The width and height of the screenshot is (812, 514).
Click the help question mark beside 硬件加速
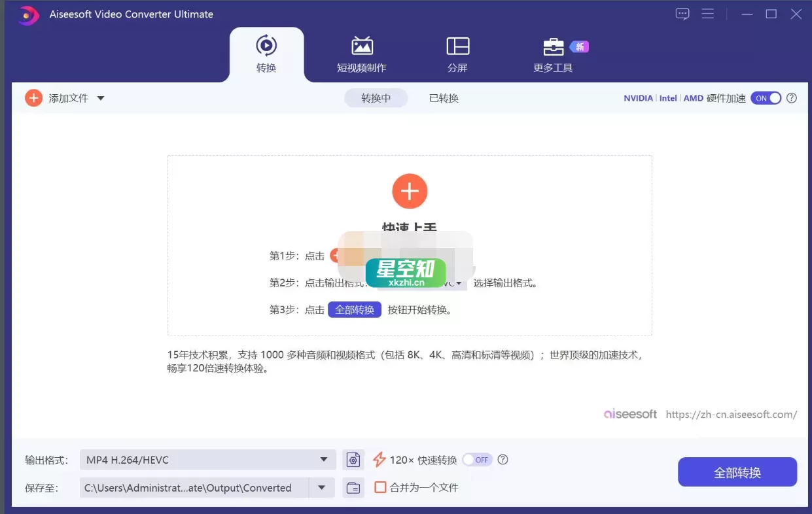tap(791, 98)
